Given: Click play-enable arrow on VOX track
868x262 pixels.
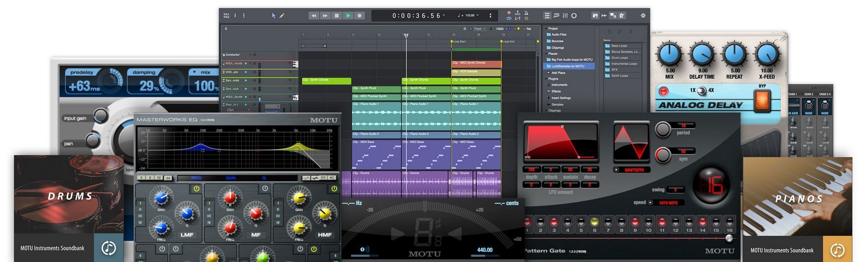Looking at the screenshot, I should click(246, 72).
